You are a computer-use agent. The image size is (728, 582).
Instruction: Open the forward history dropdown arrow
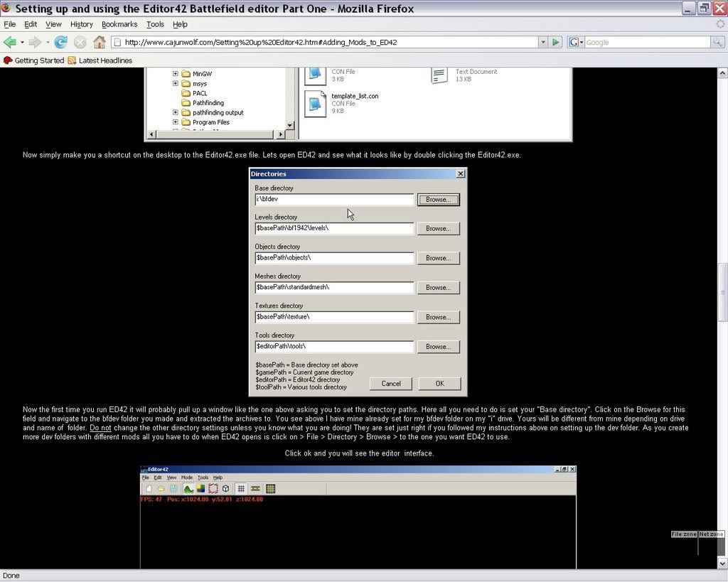pyautogui.click(x=48, y=43)
